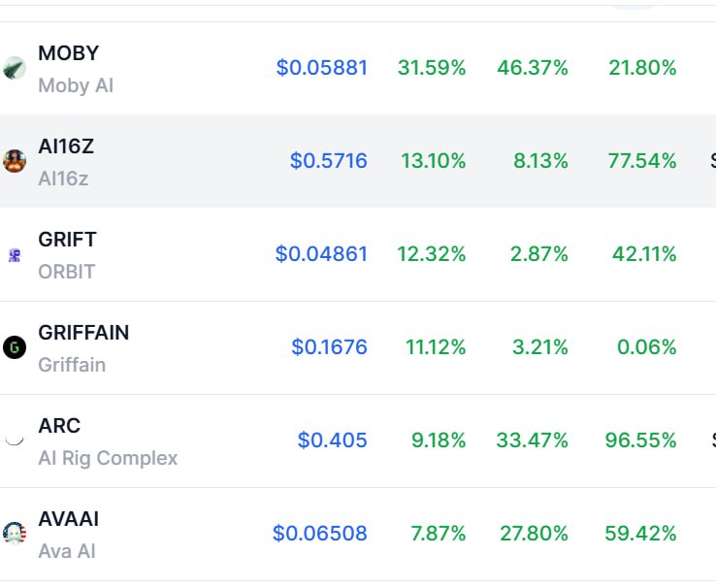Open the GRIFFAIN token page

[83, 333]
